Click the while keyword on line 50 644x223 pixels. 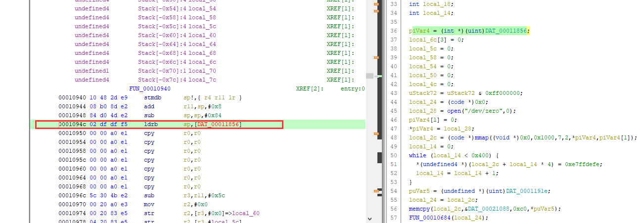coord(417,156)
